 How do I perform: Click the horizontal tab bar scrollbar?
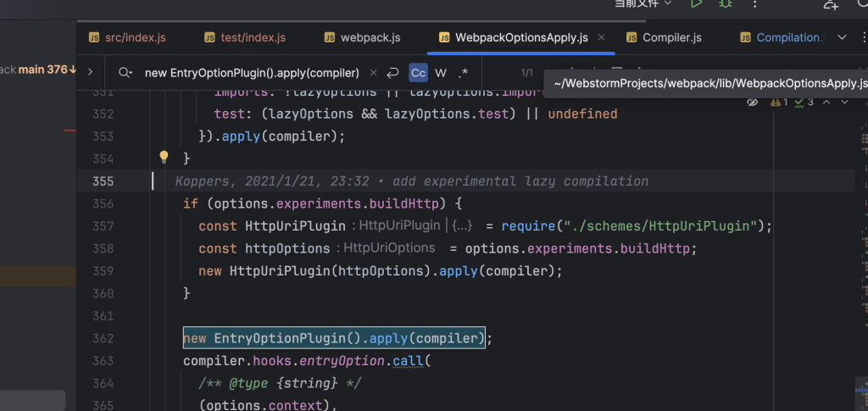pos(361,21)
